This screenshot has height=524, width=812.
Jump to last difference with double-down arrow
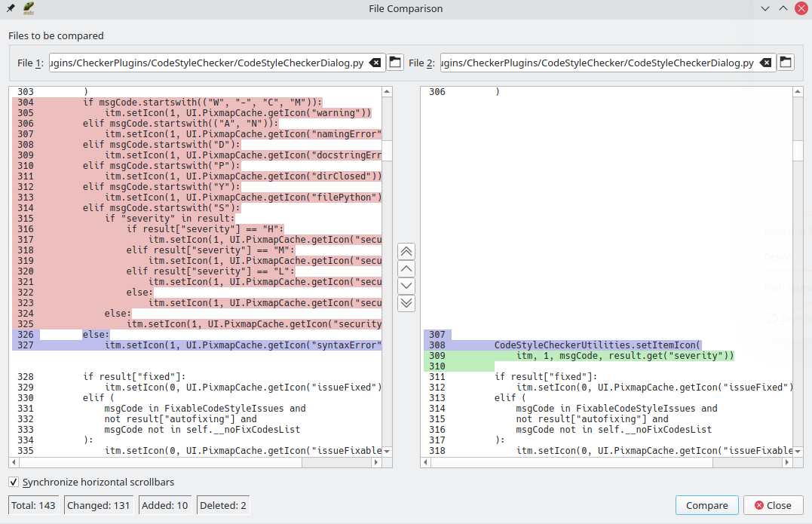point(406,303)
